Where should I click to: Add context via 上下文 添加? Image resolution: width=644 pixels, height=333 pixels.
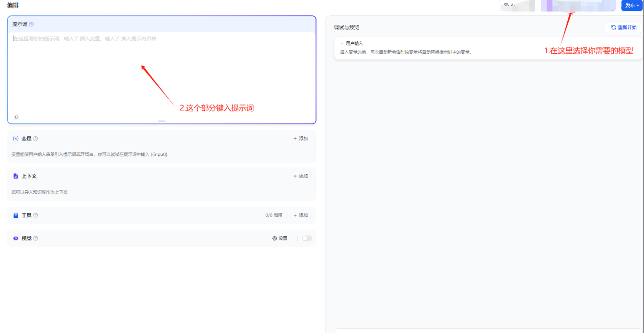coord(301,176)
